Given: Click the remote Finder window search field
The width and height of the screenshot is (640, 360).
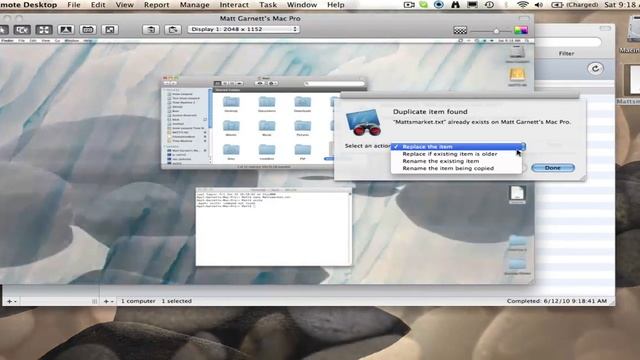Looking at the screenshot, I should point(334,83).
